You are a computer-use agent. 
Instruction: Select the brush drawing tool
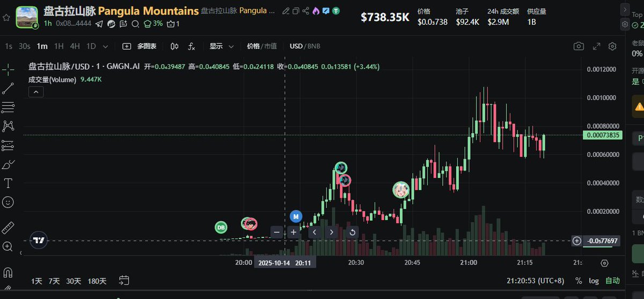click(8, 164)
